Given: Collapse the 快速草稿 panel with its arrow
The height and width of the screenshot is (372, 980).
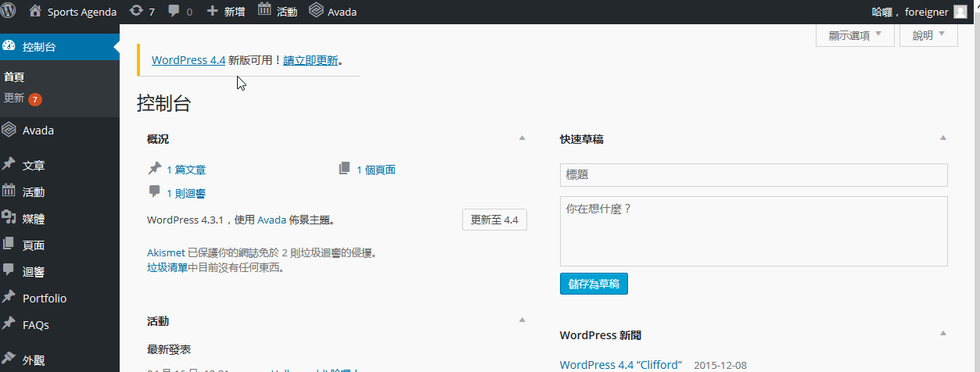Looking at the screenshot, I should click(942, 138).
